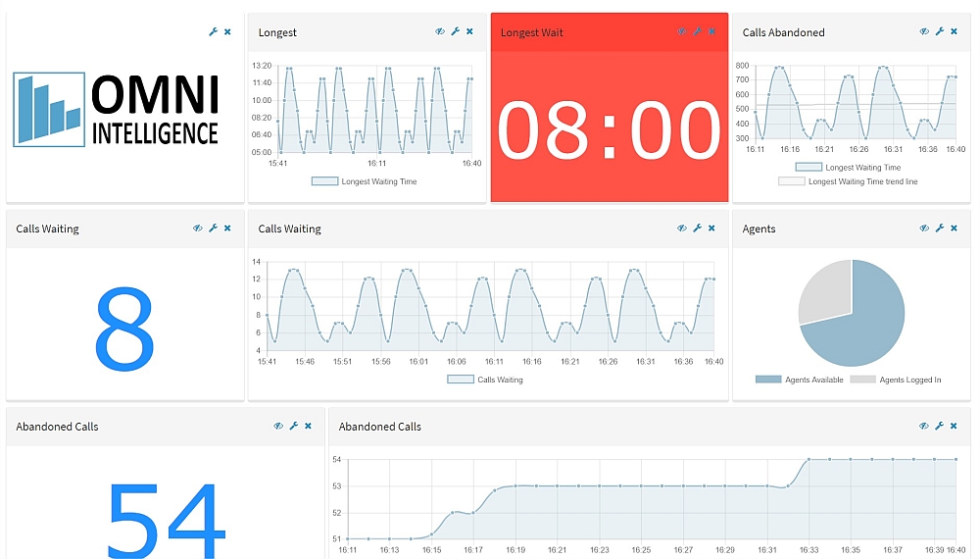Close the Calls Waiting chart widget
Image resolution: width=980 pixels, height=559 pixels.
coord(711,229)
